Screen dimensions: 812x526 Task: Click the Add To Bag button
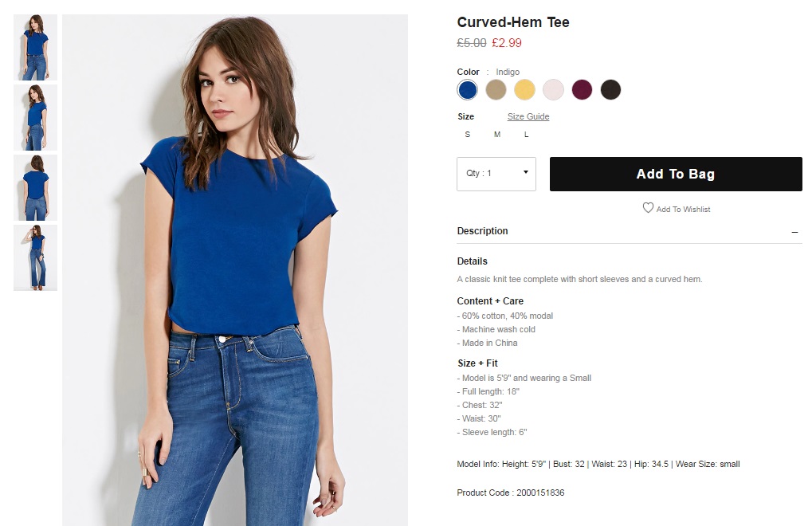(676, 174)
